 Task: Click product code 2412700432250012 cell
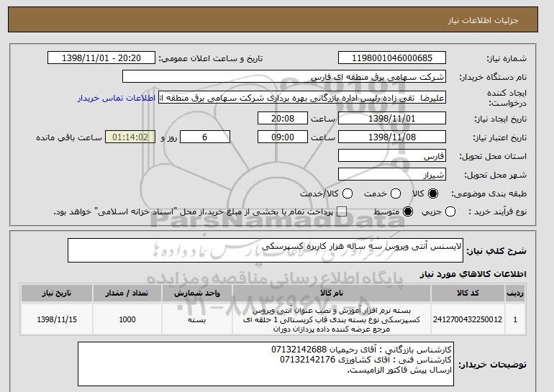click(468, 319)
